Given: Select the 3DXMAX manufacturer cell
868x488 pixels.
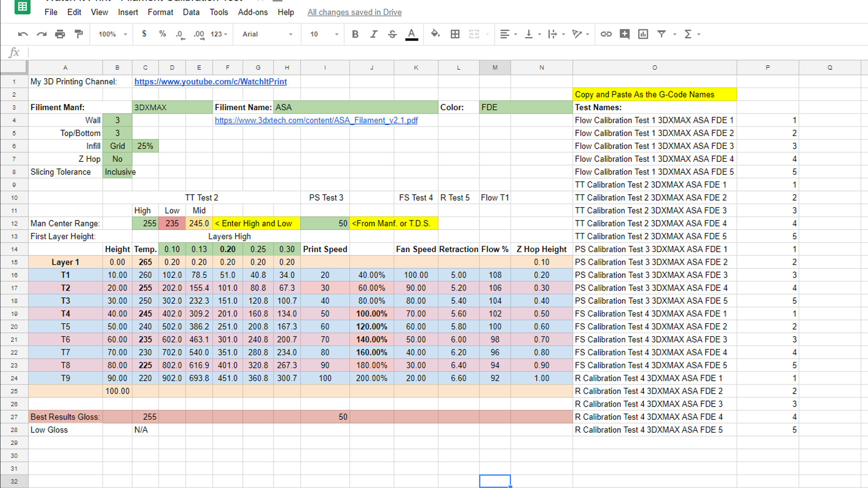Looking at the screenshot, I should (172, 108).
